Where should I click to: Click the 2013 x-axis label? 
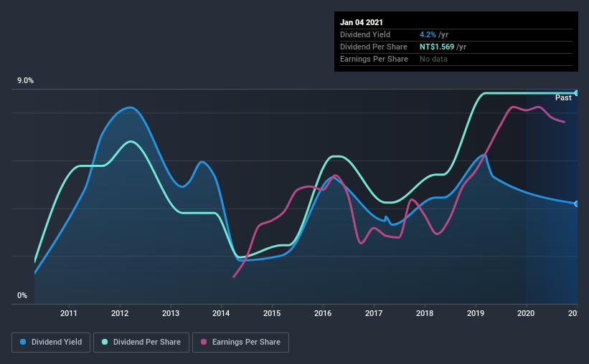171,313
